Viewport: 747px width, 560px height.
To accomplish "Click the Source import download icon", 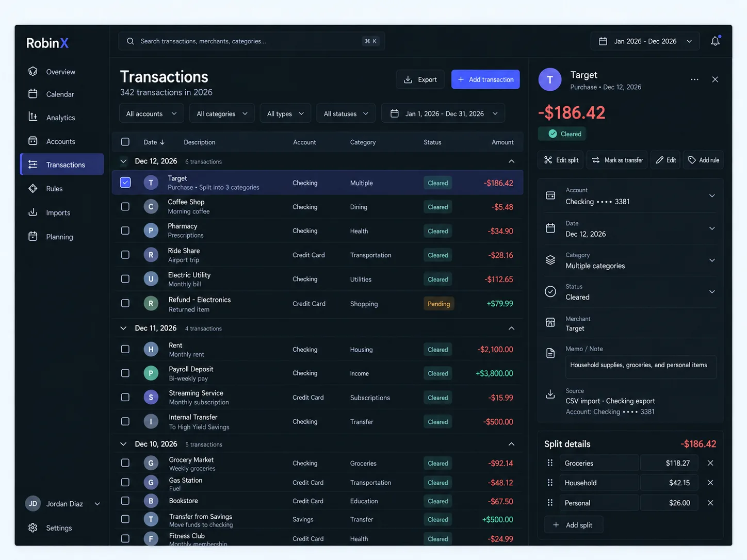I will tap(550, 394).
